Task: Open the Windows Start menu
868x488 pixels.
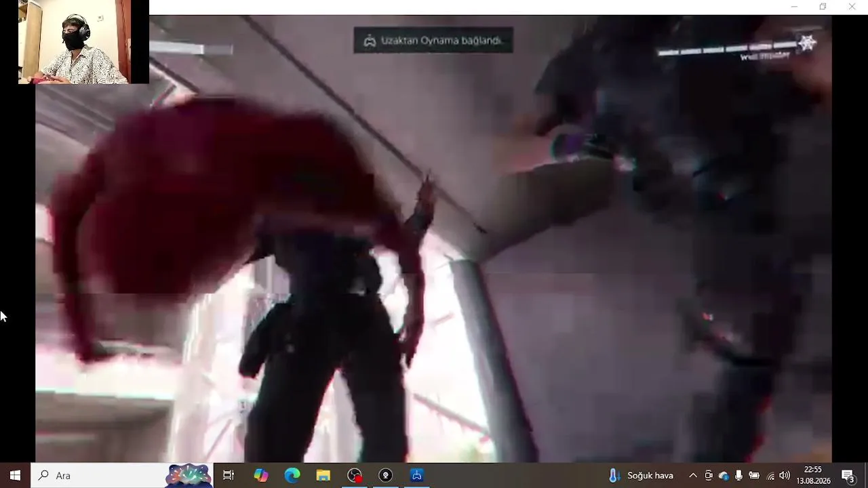Action: click(15, 475)
